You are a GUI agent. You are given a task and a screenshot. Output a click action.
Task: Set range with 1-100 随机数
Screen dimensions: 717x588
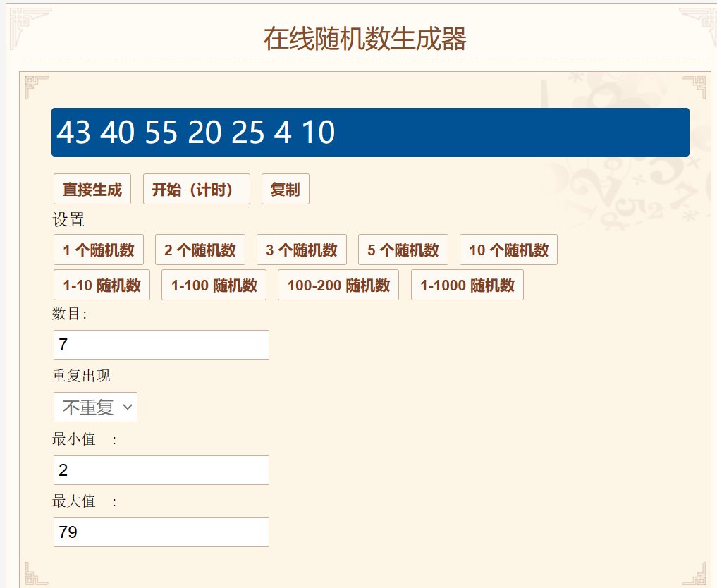(214, 285)
